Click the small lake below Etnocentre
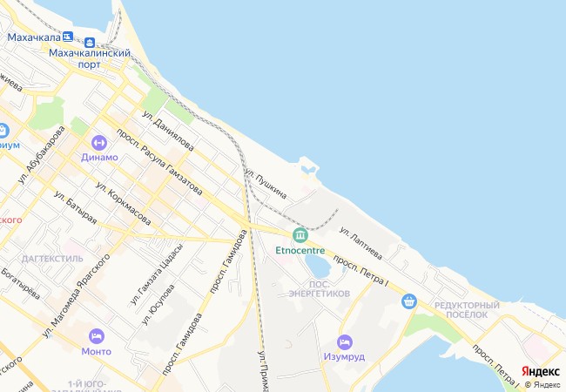Screen dimensions: 566x392 pyautogui.click(x=318, y=267)
